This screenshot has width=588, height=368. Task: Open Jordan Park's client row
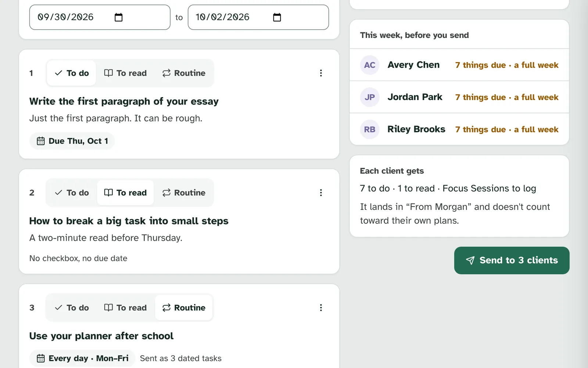tap(459, 97)
